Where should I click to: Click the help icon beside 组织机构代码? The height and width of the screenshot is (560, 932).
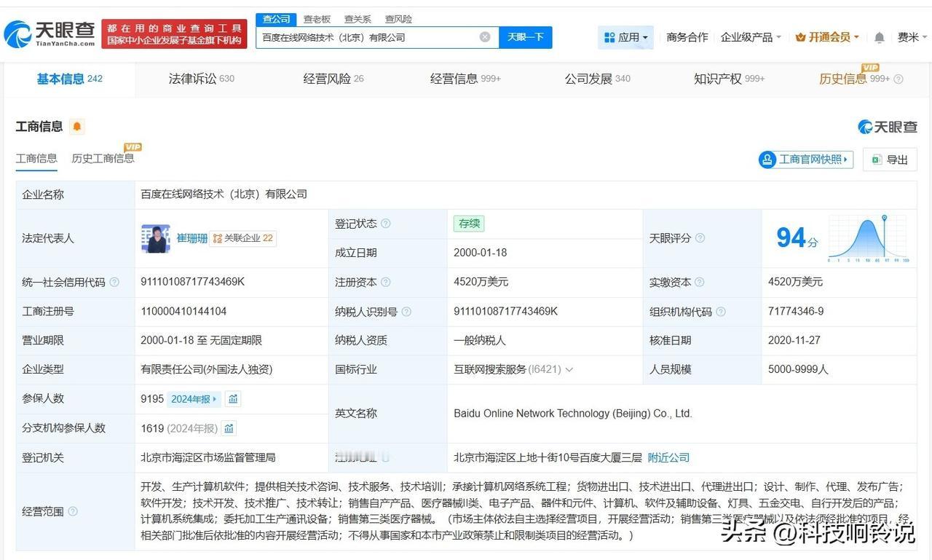(x=721, y=312)
